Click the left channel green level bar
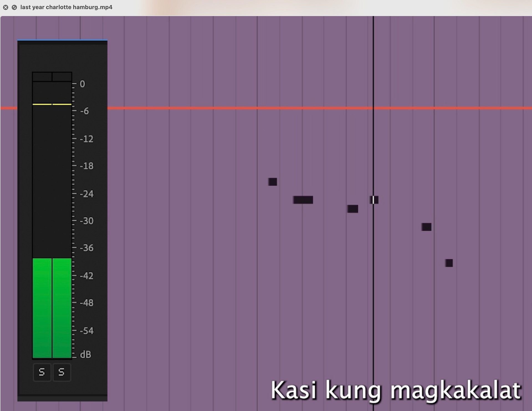Screen dimensions: 532x411 pyautogui.click(x=42, y=308)
